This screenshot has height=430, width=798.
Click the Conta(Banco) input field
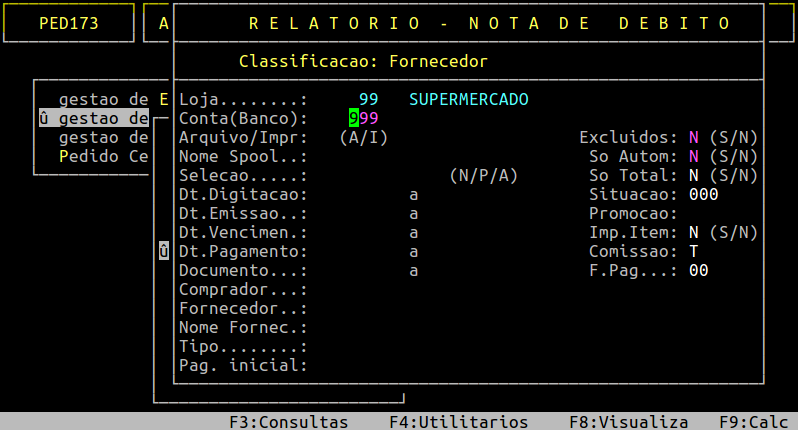point(363,118)
